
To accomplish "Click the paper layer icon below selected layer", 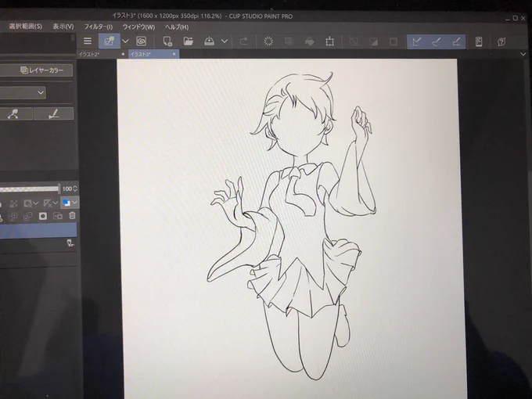I will (x=70, y=243).
